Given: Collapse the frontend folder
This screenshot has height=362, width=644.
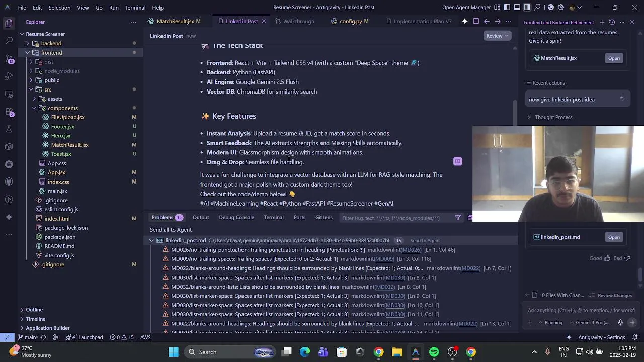Looking at the screenshot, I should 27,53.
